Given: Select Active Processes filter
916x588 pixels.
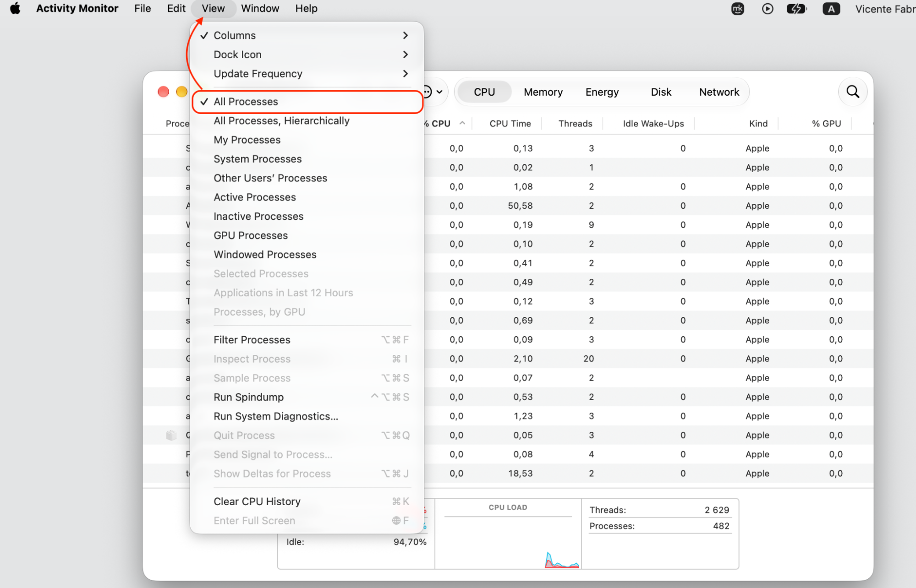Looking at the screenshot, I should click(x=307, y=197).
